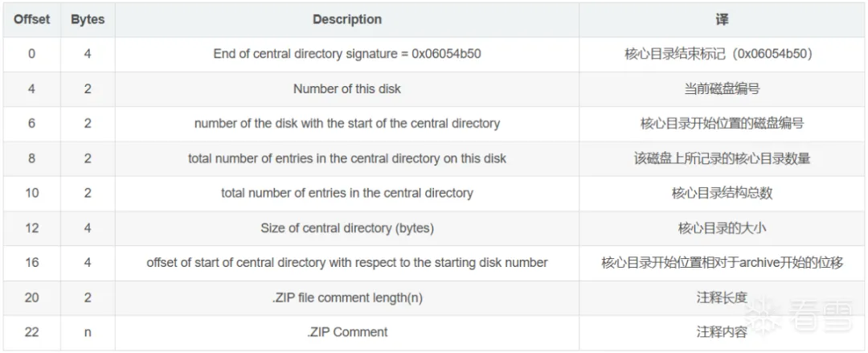868x353 pixels.
Task: Click "核心目录开始位置的磁盘编号" translation cell
Action: point(722,123)
